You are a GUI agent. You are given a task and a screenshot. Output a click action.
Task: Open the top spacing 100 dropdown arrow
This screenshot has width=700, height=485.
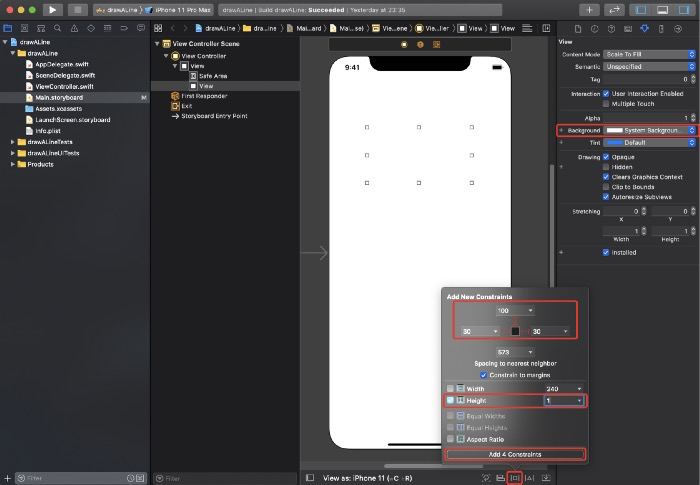[x=530, y=310]
